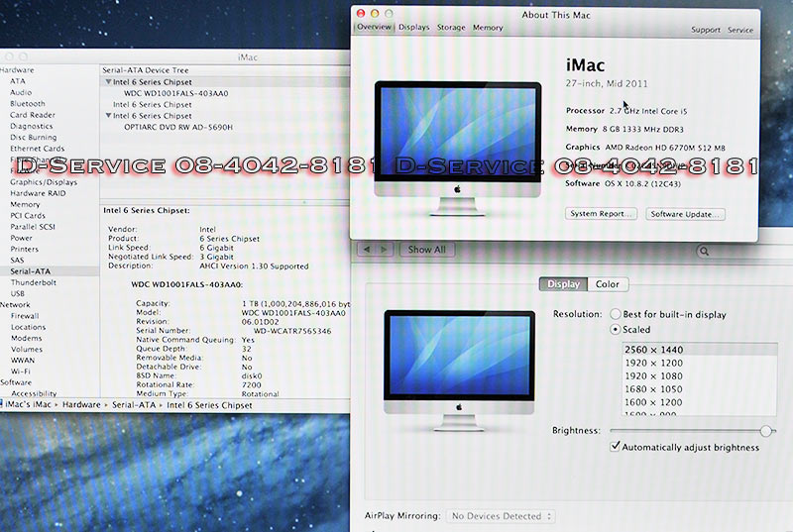This screenshot has width=793, height=532.
Task: Switch to the Storage tab in About This Mac
Action: [x=451, y=28]
